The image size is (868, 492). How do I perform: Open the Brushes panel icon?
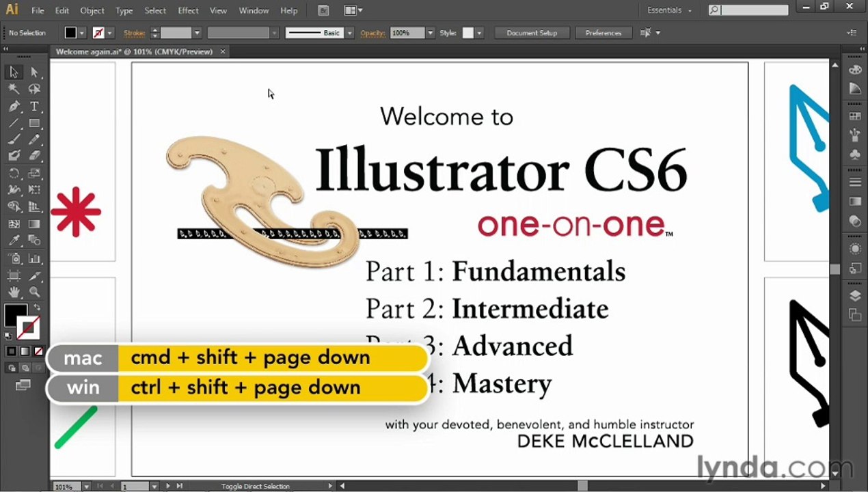pos(855,135)
